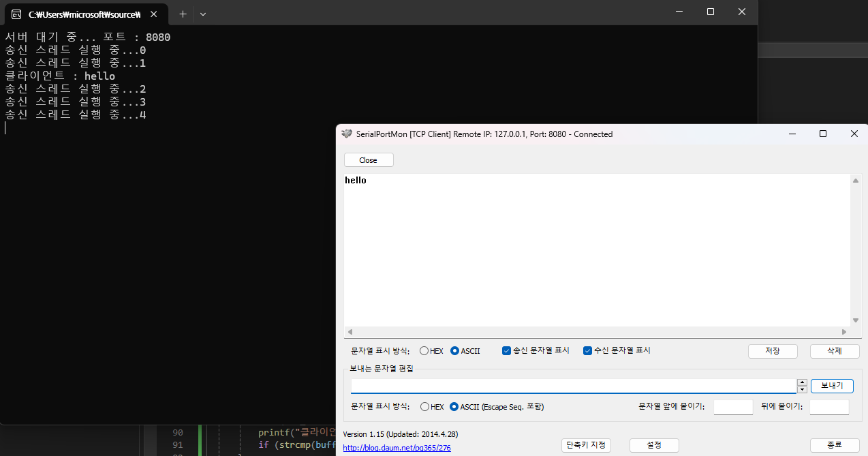
Task: Click code line number 91 in the editor behind
Action: (x=178, y=445)
